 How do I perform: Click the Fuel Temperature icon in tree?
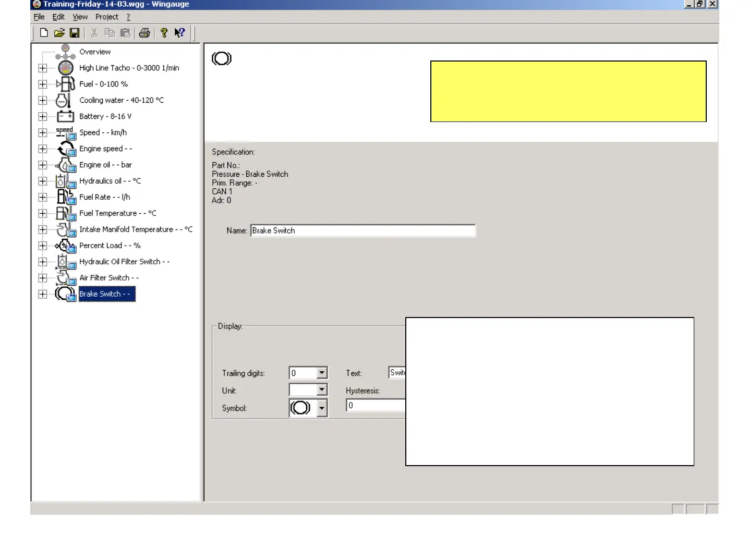pos(66,213)
